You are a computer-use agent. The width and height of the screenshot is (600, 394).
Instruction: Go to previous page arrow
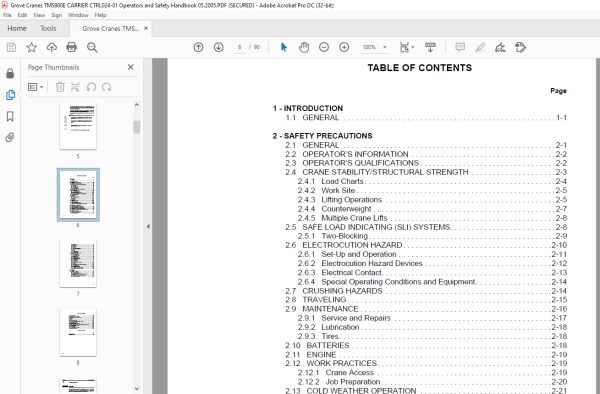[198, 47]
